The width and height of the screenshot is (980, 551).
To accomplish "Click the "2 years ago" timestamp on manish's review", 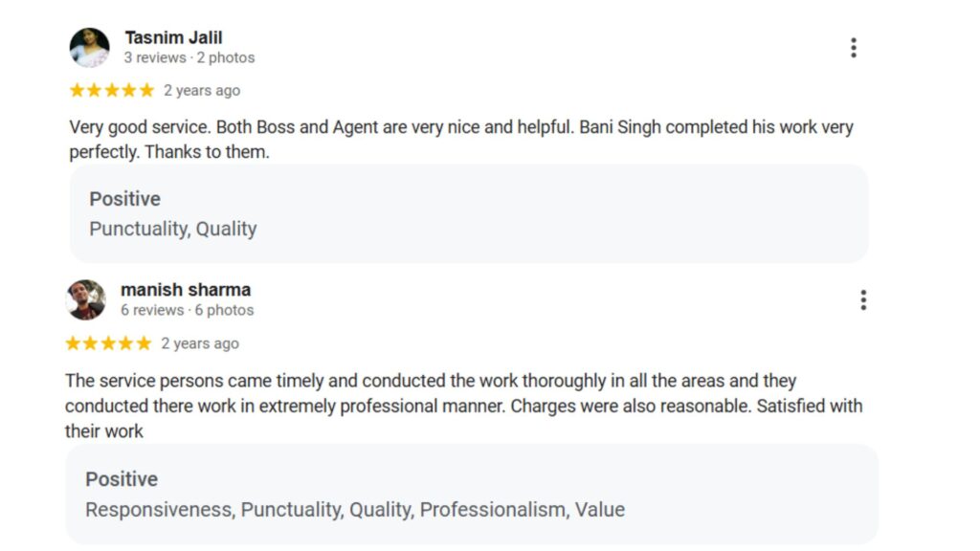I will [x=200, y=343].
